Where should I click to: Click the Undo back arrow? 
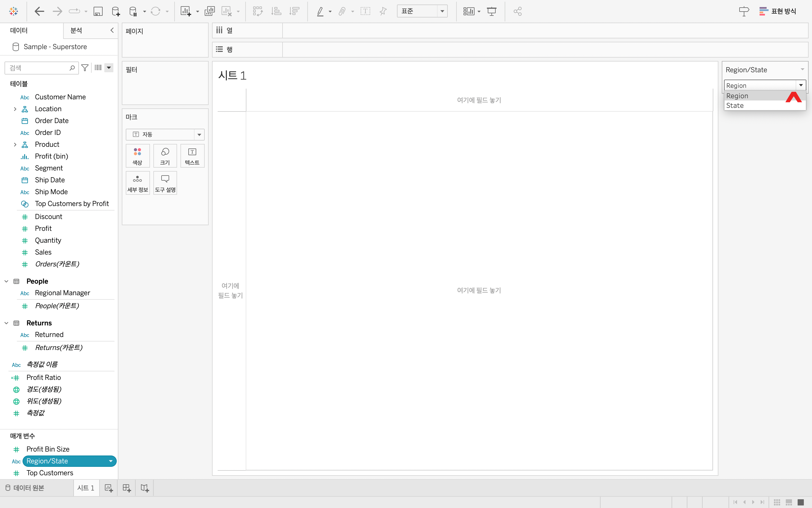(39, 11)
